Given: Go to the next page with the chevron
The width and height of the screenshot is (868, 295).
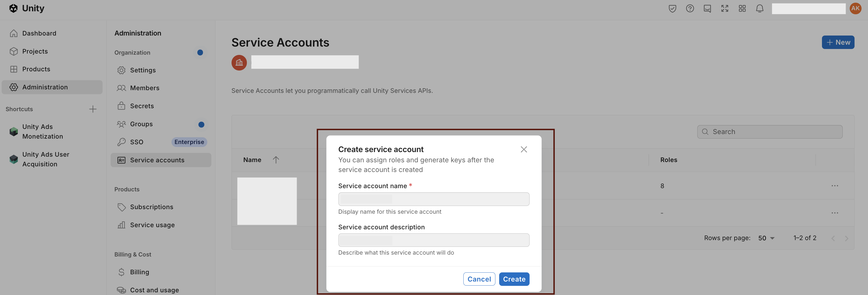Looking at the screenshot, I should [847, 238].
